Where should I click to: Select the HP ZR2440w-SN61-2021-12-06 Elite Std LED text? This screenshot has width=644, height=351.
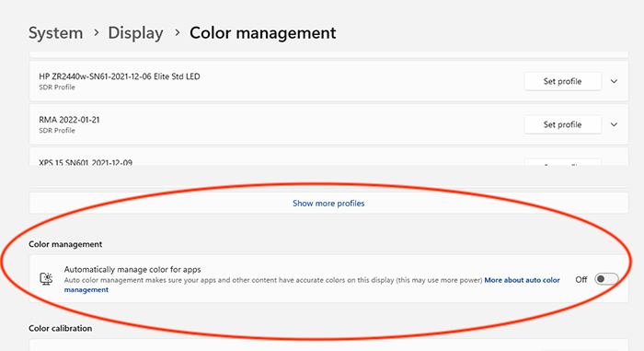click(x=120, y=76)
